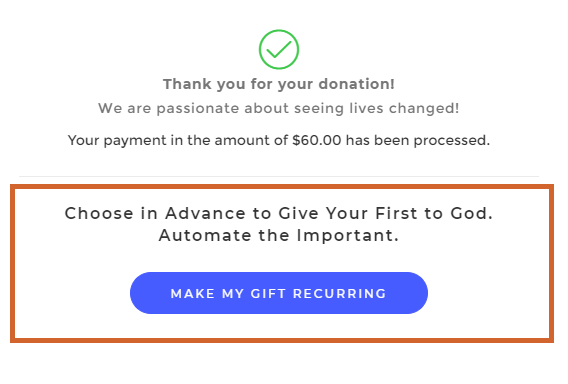This screenshot has height=384, width=568.
Task: Click the word 'Important.' in the prompt text
Action: pyautogui.click(x=348, y=235)
